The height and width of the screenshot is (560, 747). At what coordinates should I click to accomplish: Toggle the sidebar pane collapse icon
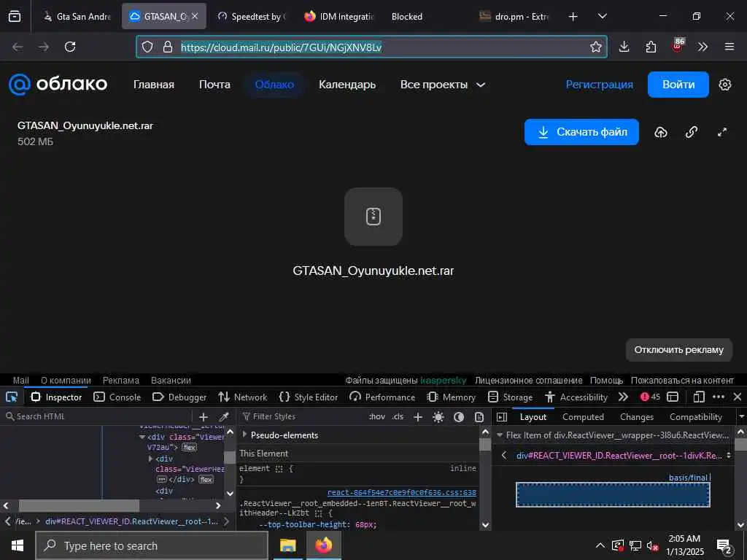[x=502, y=416]
